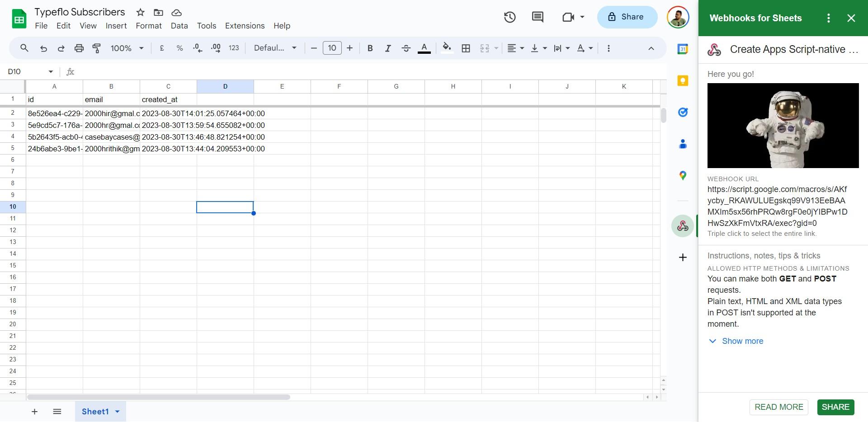Select the Sheet1 tab
868x422 pixels.
coord(95,412)
